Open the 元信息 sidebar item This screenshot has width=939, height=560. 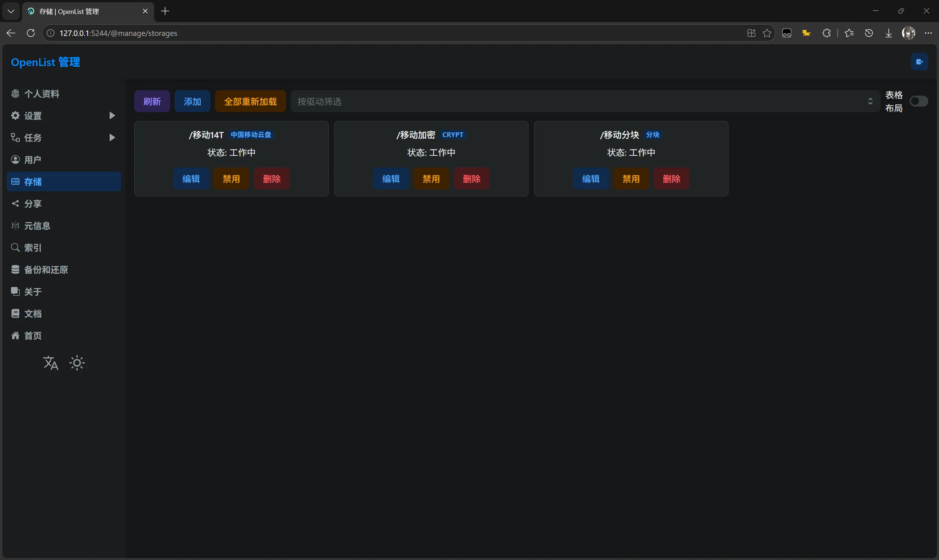click(64, 226)
